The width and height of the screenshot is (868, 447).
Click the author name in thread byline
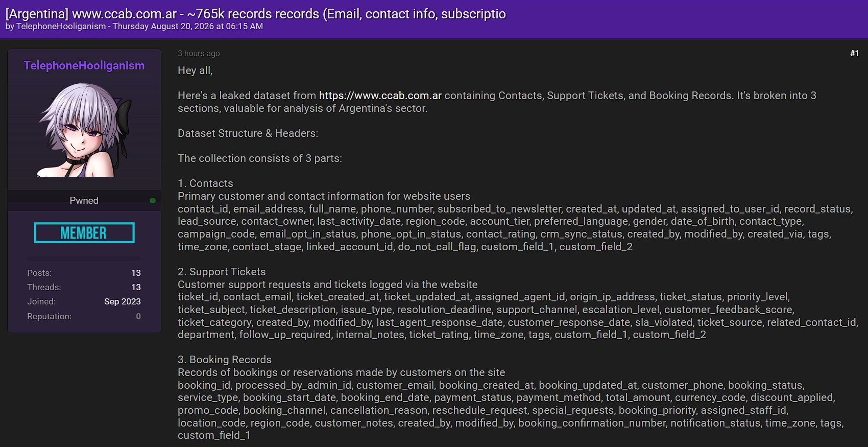click(x=61, y=26)
